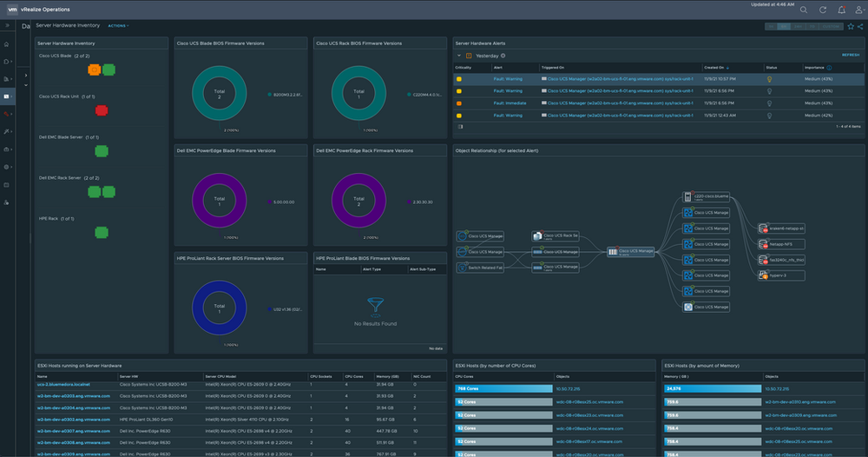Open the user account menu
The height and width of the screenshot is (457, 868).
coord(858,10)
